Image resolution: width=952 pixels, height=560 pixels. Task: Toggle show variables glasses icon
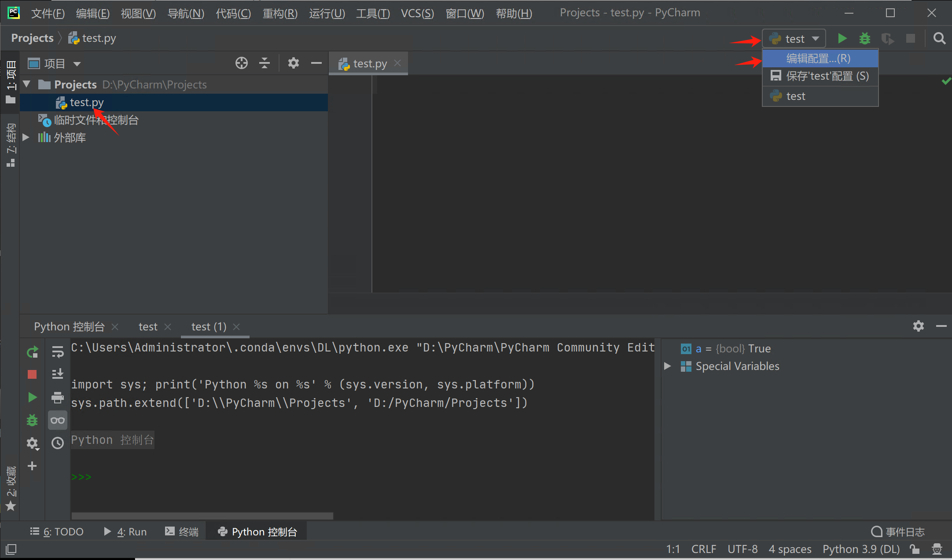(58, 420)
